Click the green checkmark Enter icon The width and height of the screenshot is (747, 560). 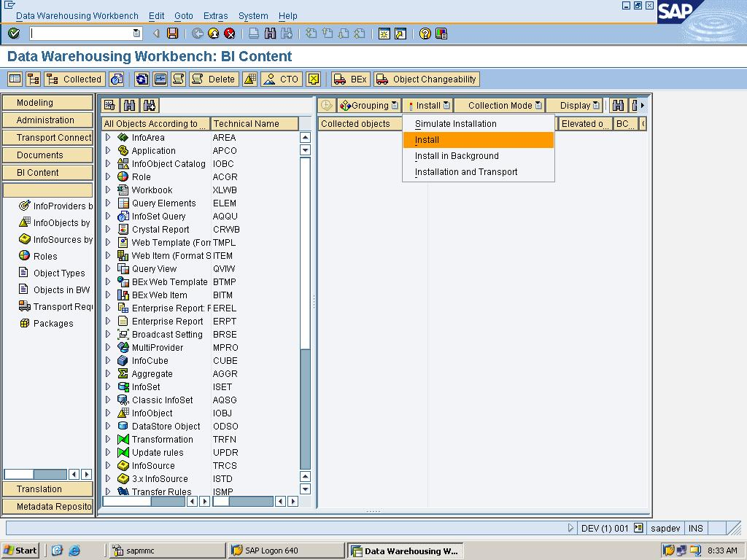pyautogui.click(x=14, y=34)
